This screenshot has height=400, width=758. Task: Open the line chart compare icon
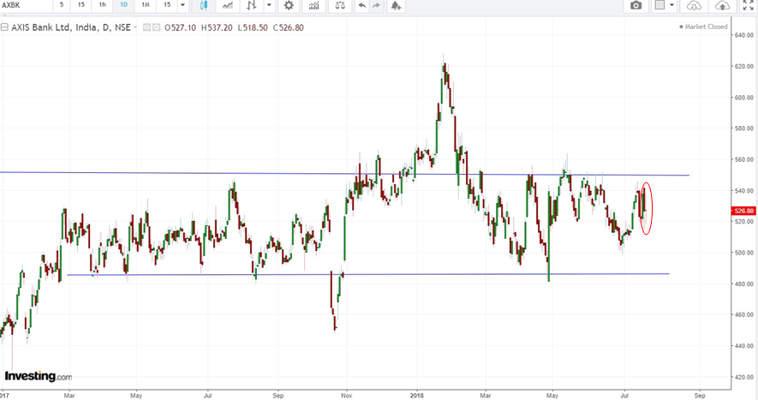click(x=227, y=5)
